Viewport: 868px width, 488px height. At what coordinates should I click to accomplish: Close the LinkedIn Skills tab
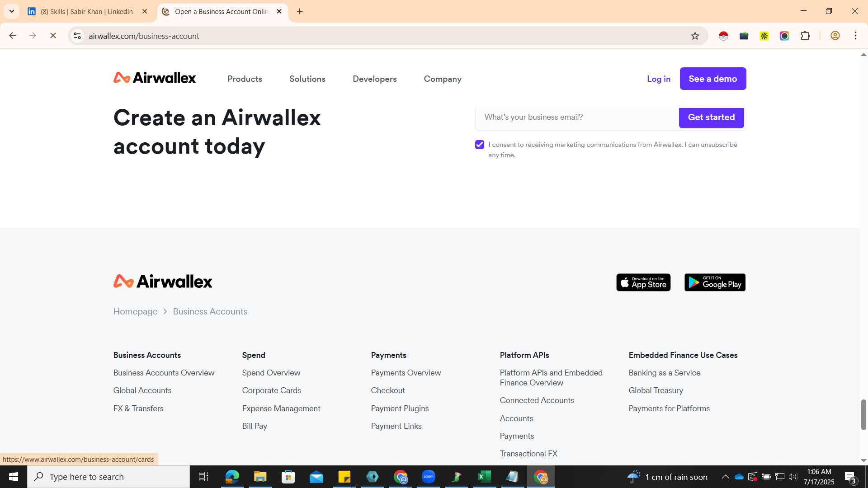[145, 11]
